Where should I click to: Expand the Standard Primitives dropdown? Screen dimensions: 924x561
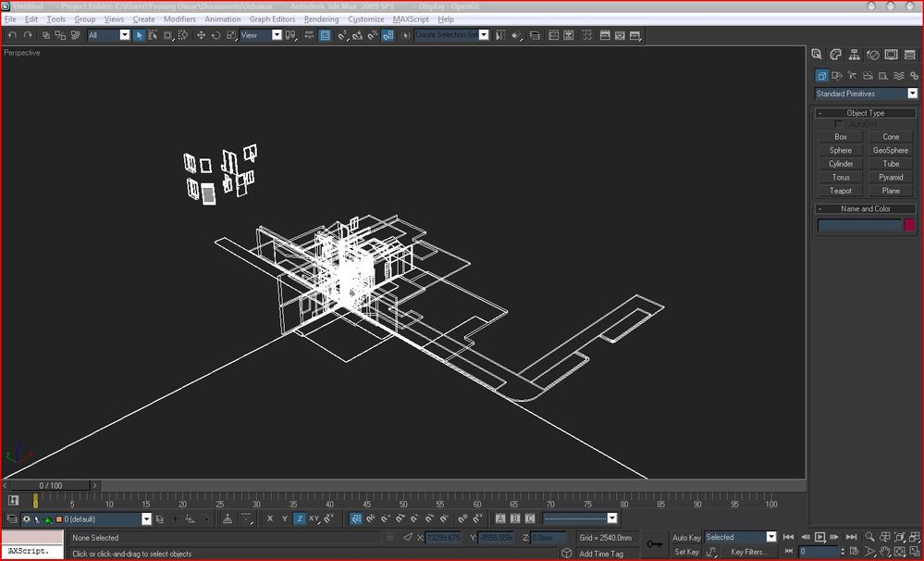click(912, 93)
